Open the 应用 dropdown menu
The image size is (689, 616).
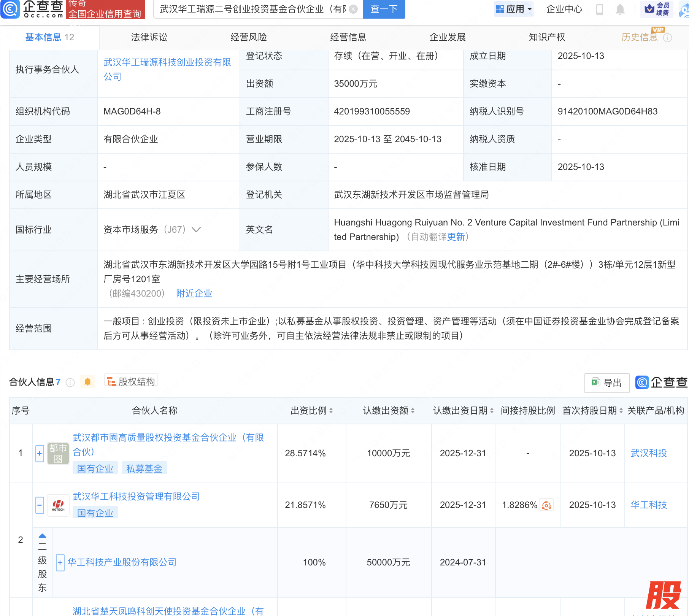tap(514, 9)
